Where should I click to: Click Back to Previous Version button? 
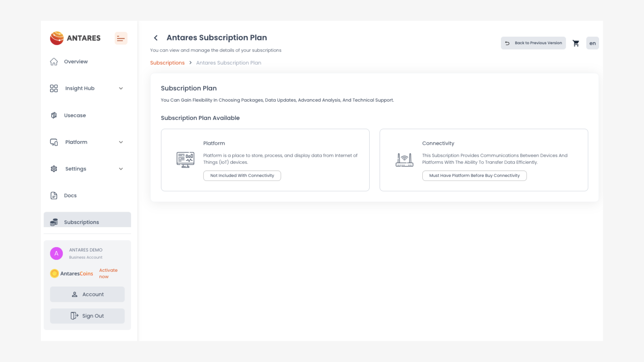pos(533,43)
